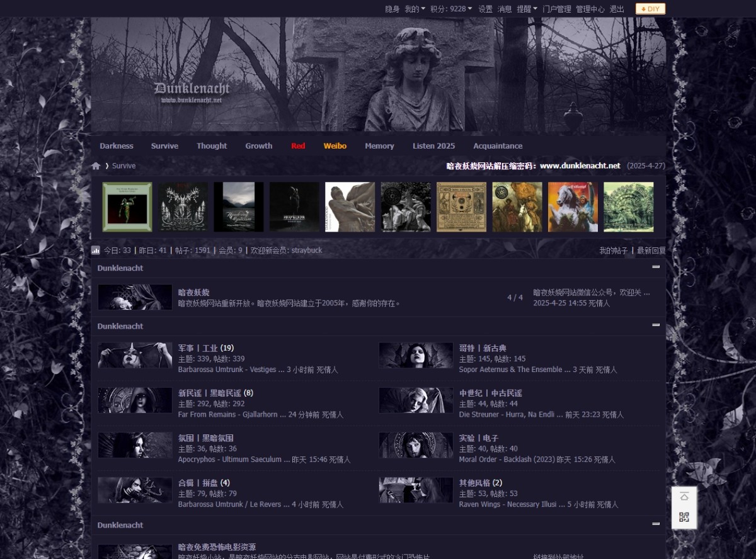Open the Thought nav tab
The height and width of the screenshot is (559, 756).
click(212, 146)
